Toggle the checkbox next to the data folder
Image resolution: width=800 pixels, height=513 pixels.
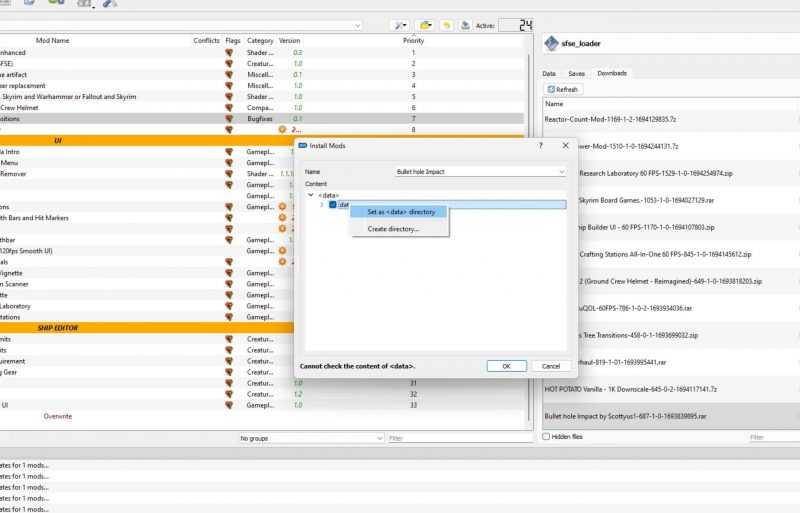pyautogui.click(x=333, y=205)
